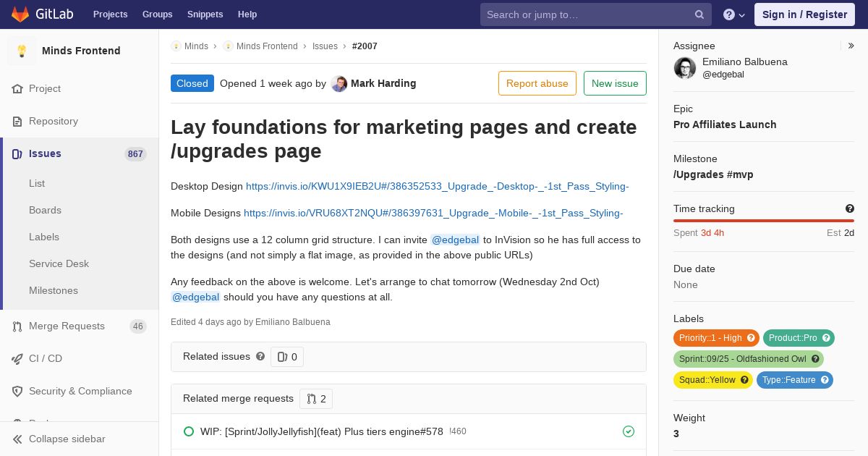Click the search magnifier icon
The image size is (868, 456).
(x=699, y=14)
